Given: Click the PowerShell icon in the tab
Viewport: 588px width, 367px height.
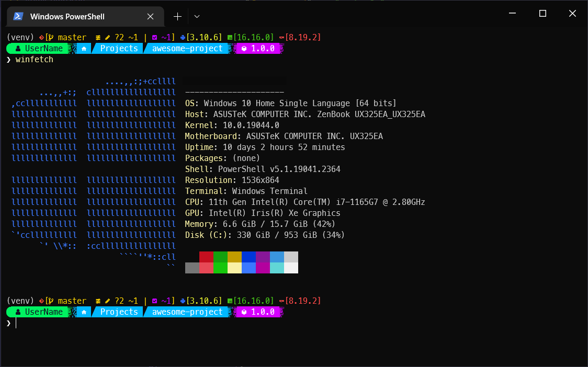Looking at the screenshot, I should [x=18, y=16].
